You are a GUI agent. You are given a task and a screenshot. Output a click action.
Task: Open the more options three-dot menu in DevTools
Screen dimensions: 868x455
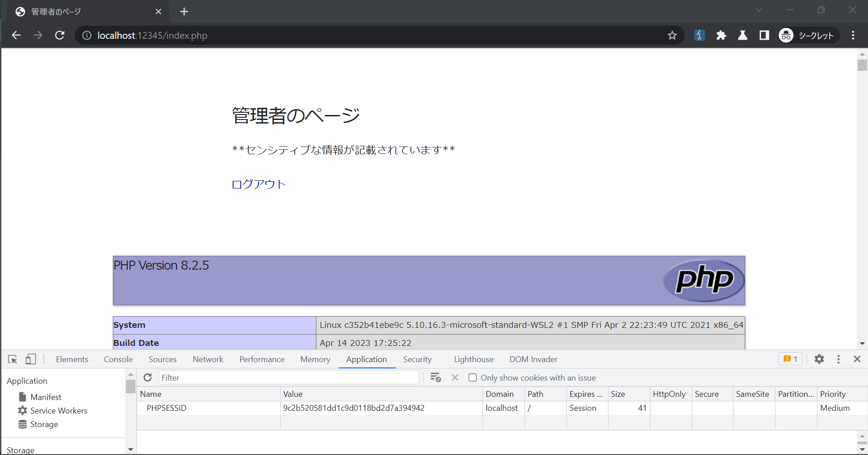[x=838, y=359]
